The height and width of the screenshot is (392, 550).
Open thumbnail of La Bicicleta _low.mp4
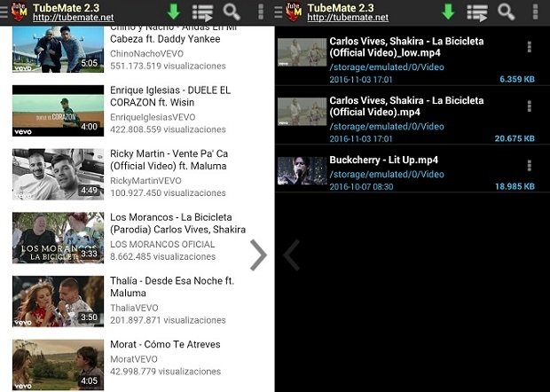(302, 52)
